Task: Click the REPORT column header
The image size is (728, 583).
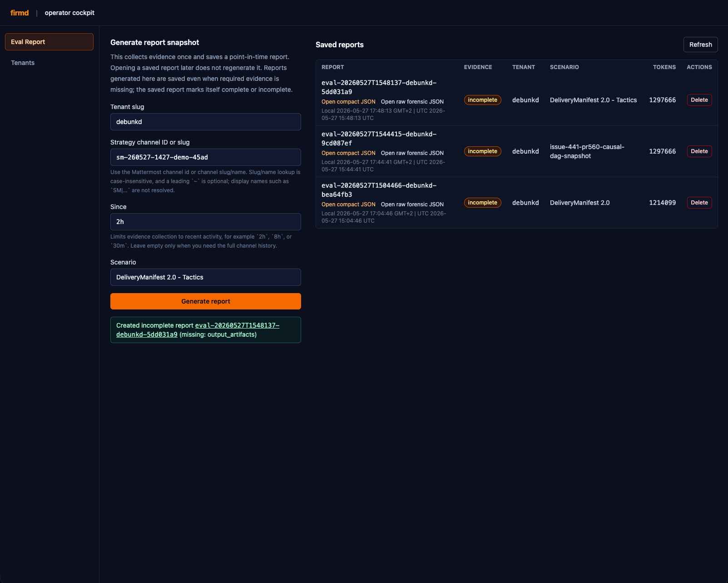Action: 332,67
